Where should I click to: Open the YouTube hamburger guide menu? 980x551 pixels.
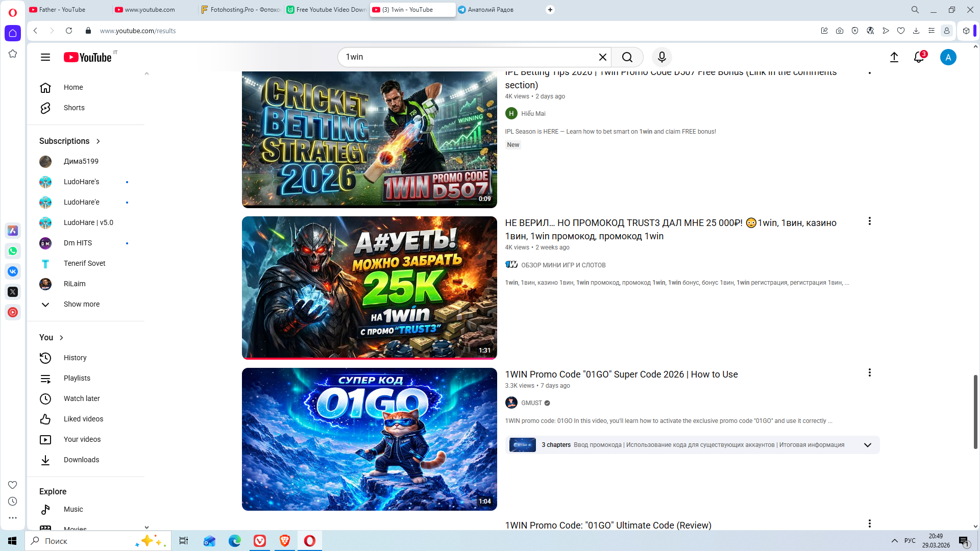[x=45, y=57]
